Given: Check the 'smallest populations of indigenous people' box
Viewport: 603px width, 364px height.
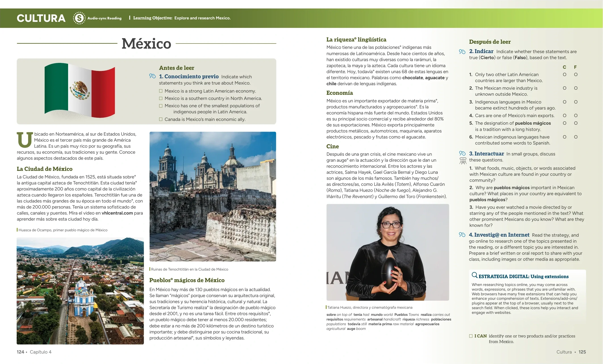Looking at the screenshot, I should point(161,106).
